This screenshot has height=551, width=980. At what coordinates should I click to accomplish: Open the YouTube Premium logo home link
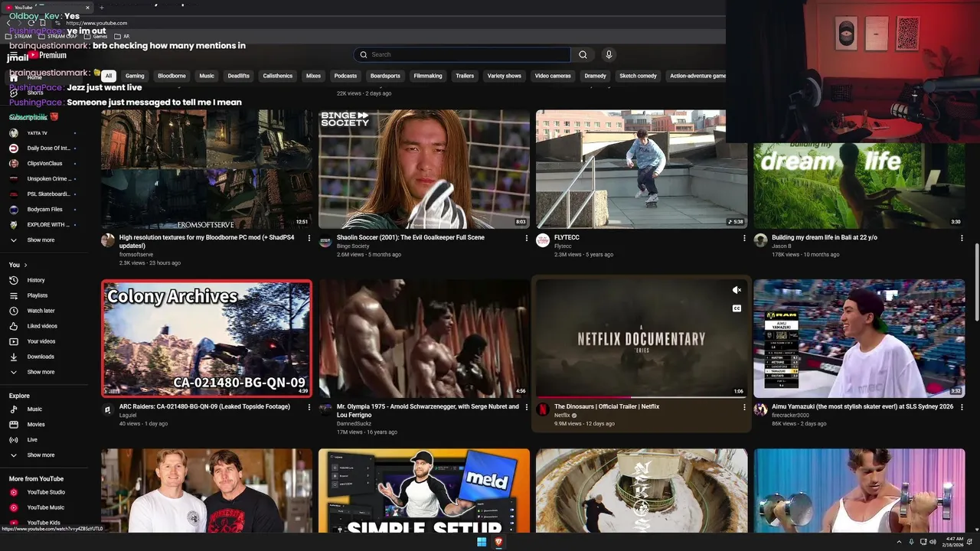click(47, 55)
